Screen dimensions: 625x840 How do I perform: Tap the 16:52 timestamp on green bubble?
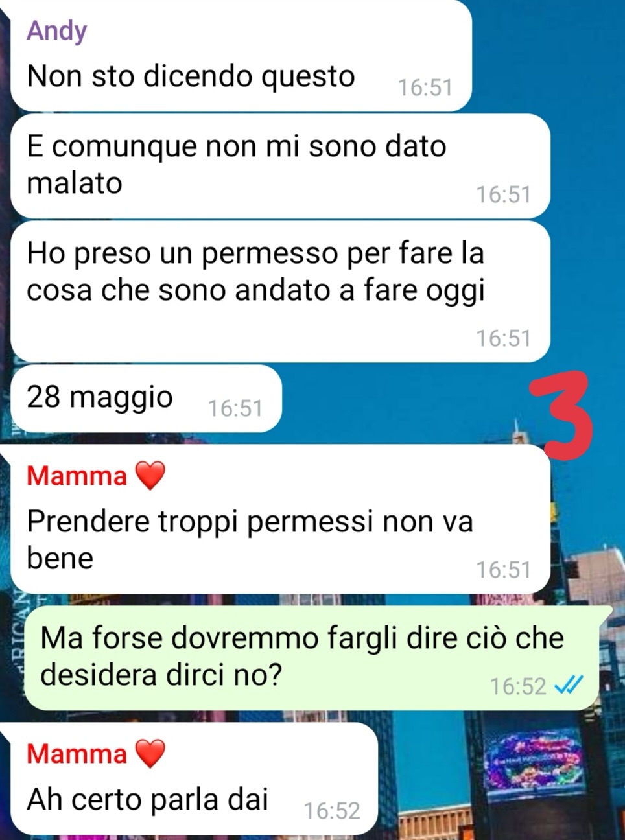(x=518, y=686)
